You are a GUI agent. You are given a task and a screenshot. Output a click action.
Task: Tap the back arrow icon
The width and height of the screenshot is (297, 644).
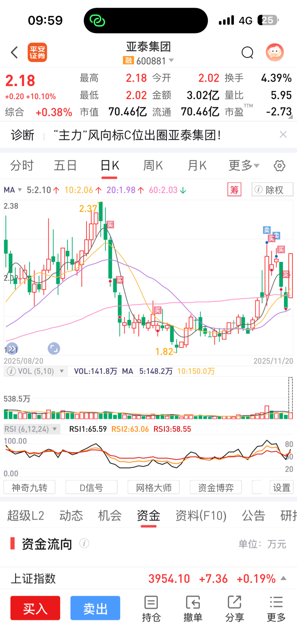coord(14,52)
